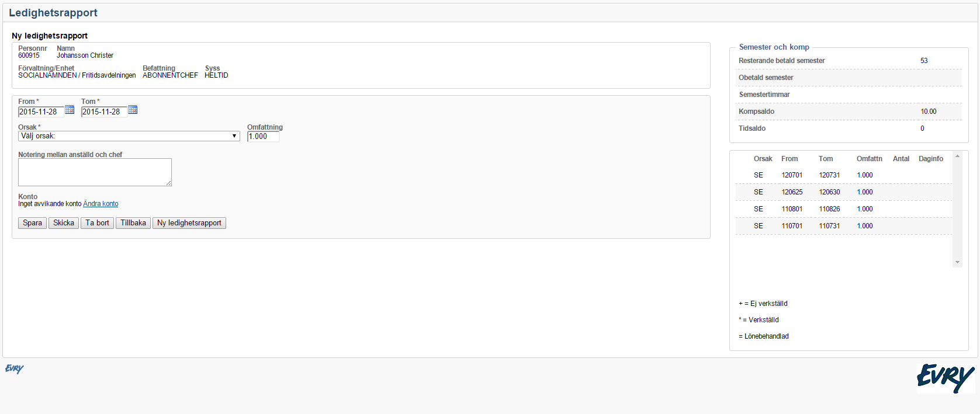Open the Ändra konto link
This screenshot has width=980, height=414.
click(x=101, y=204)
